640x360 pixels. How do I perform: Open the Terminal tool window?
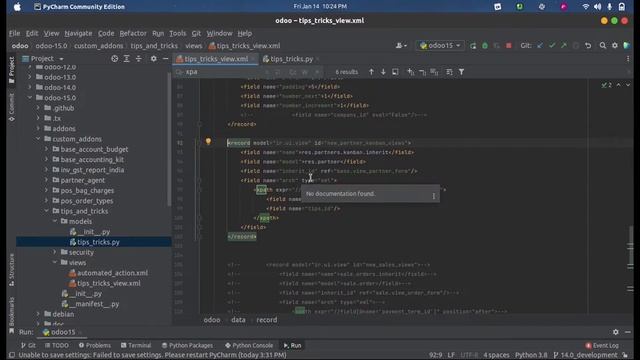point(136,345)
